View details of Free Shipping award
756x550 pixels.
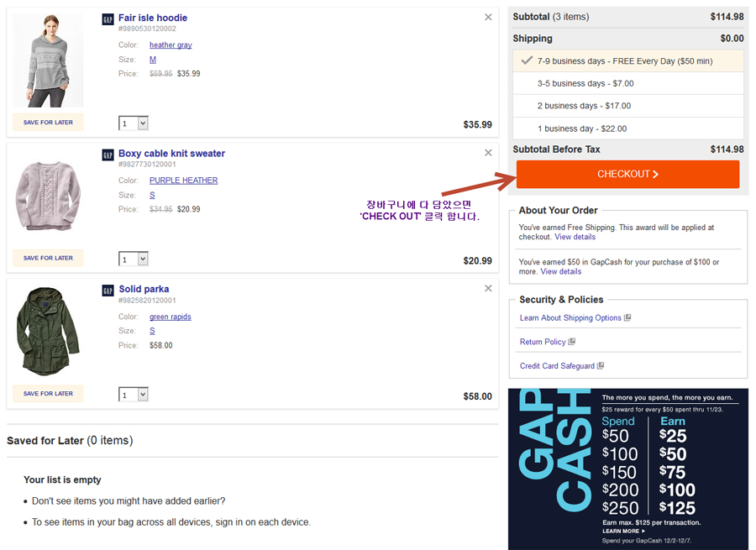575,237
